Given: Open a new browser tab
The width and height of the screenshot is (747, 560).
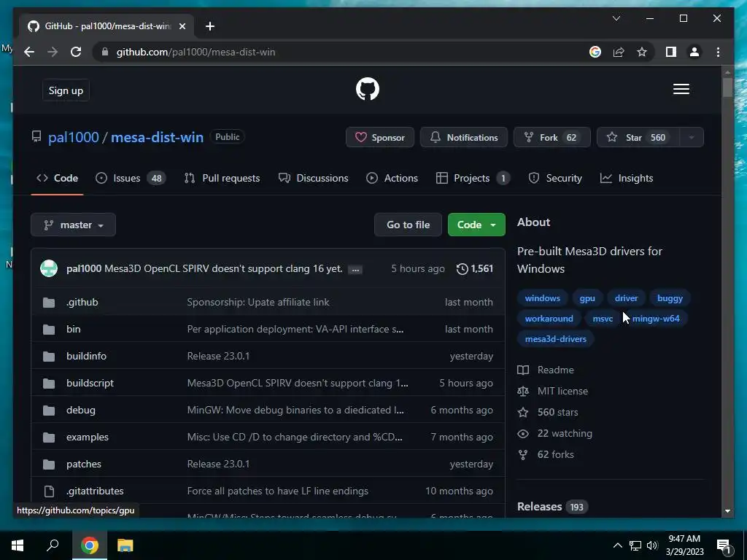Looking at the screenshot, I should [209, 26].
